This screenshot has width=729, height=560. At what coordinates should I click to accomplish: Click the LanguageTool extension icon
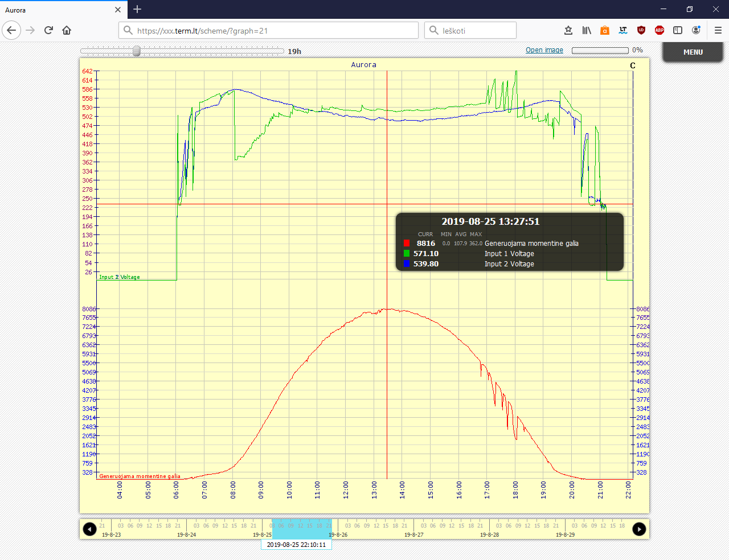pos(623,30)
